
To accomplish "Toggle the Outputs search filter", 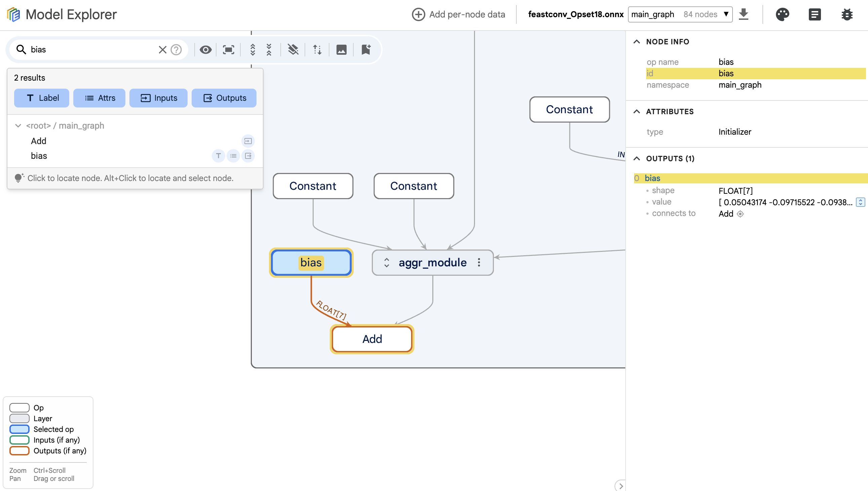I will pyautogui.click(x=224, y=98).
